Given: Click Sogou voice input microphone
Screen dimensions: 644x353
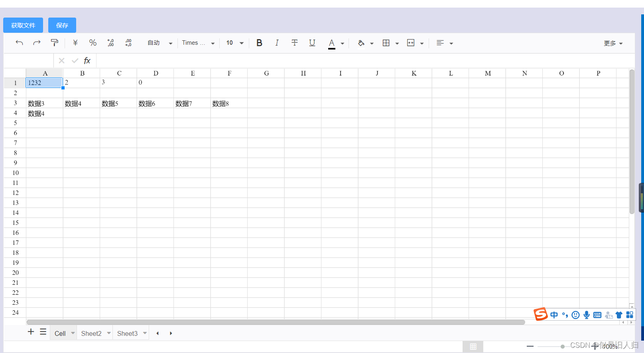Looking at the screenshot, I should click(x=587, y=315).
